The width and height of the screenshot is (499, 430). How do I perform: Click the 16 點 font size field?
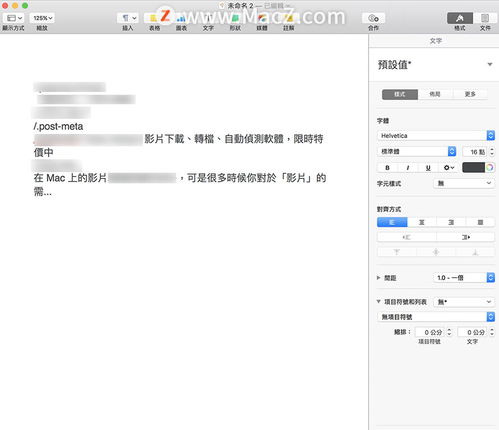click(475, 152)
